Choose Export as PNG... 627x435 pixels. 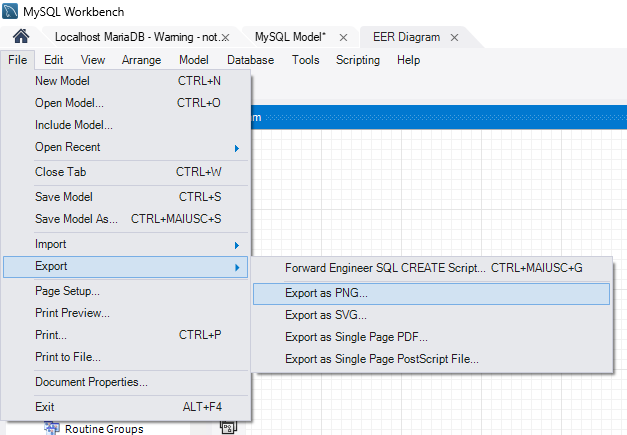pos(431,293)
